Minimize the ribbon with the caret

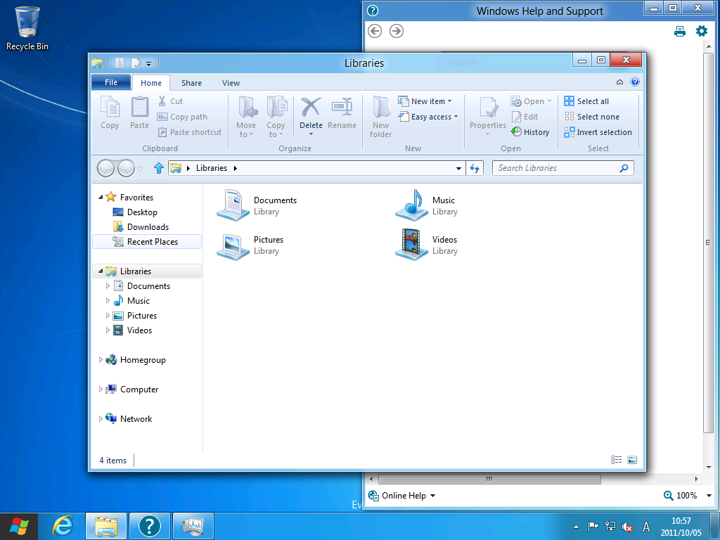click(x=619, y=82)
